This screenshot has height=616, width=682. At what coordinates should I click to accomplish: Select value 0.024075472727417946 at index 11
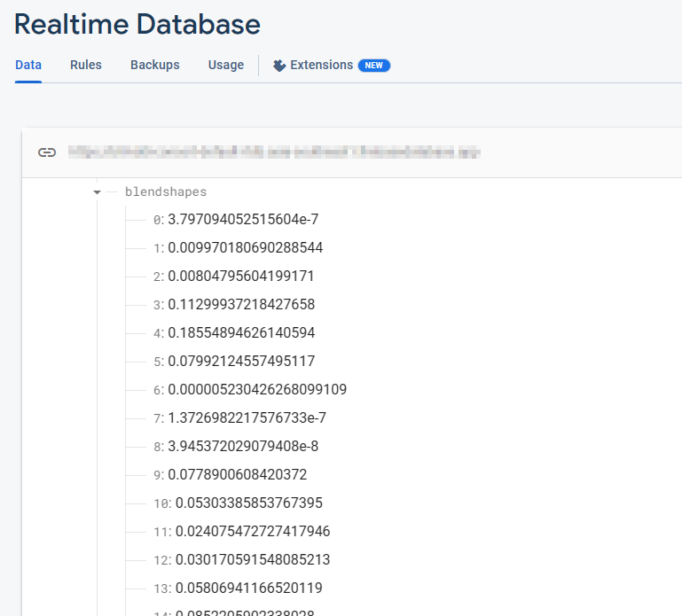click(253, 531)
